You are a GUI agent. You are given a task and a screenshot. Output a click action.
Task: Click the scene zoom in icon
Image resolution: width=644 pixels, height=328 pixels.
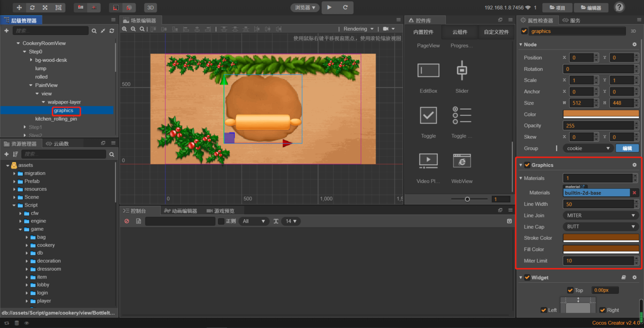[125, 29]
